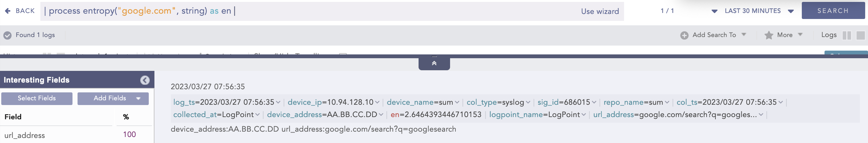This screenshot has height=143, width=868.
Task: Collapse the Interesting Fields panel
Action: coord(145,80)
